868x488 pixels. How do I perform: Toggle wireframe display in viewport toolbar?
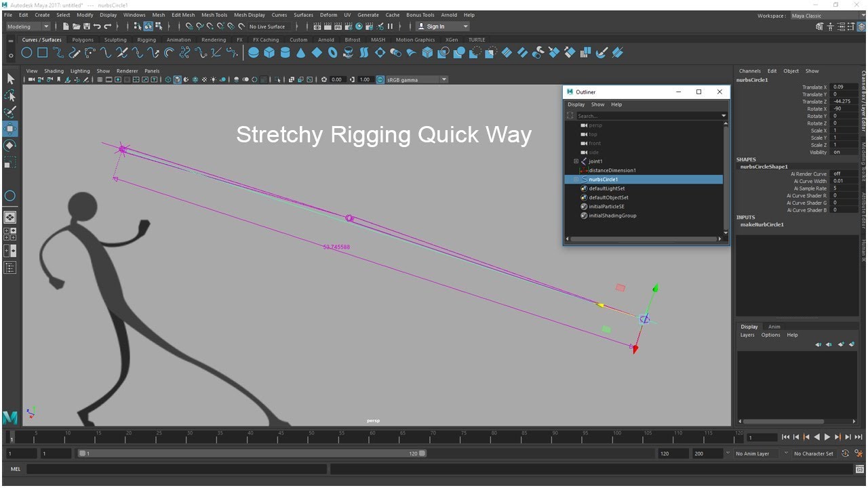[x=168, y=80]
